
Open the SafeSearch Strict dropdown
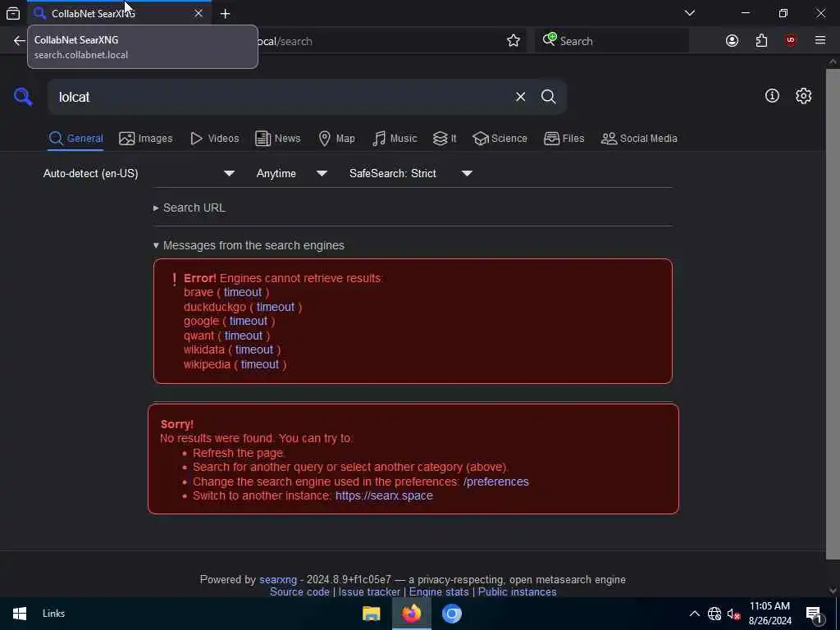(x=411, y=174)
